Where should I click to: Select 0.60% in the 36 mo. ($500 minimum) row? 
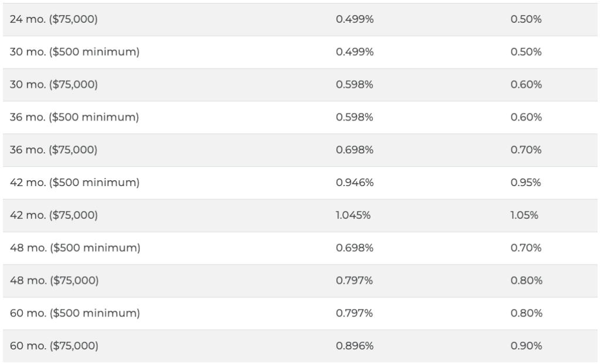point(526,117)
